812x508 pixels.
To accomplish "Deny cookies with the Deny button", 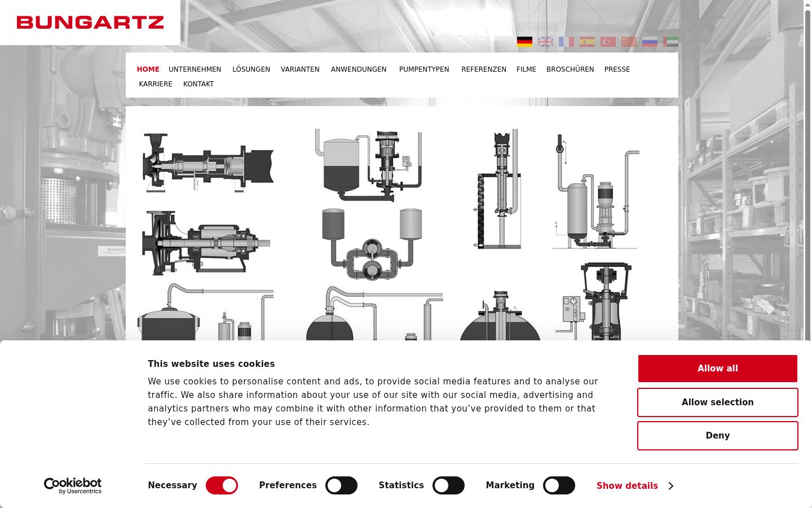I will pos(718,436).
